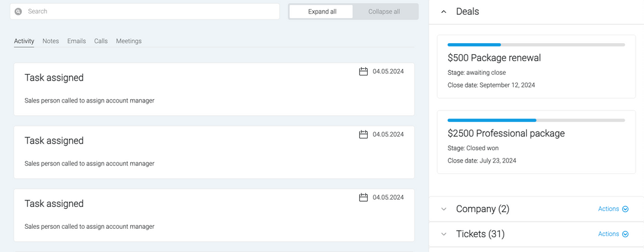The height and width of the screenshot is (252, 644).
Task: Focus the Search input field
Action: [x=144, y=12]
